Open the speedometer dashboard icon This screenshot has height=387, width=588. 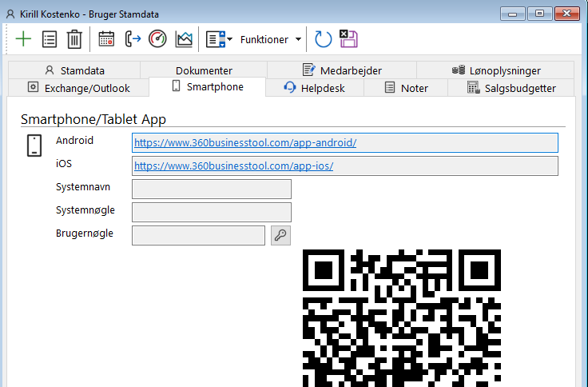pos(157,39)
